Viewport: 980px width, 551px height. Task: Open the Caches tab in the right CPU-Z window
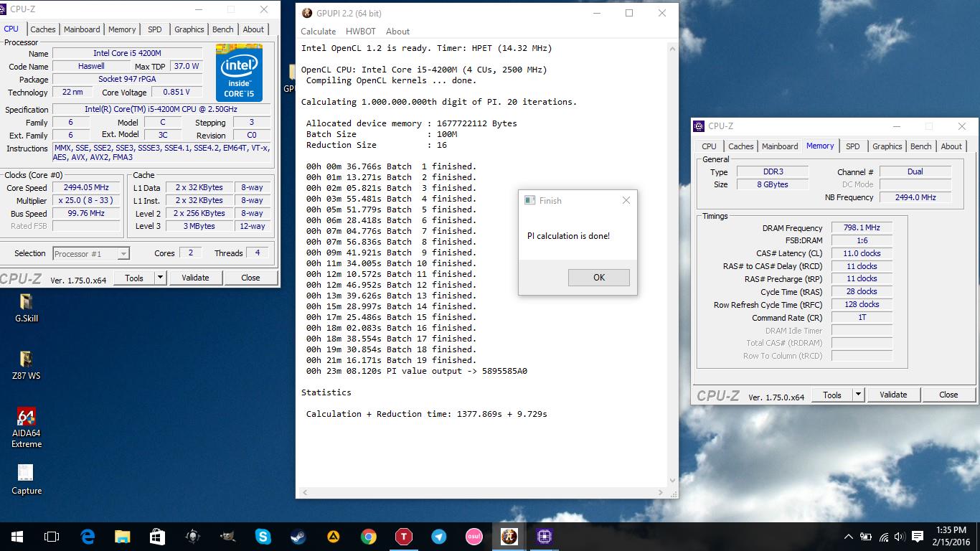point(741,146)
